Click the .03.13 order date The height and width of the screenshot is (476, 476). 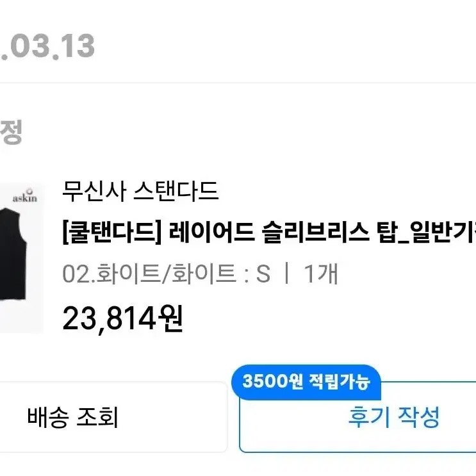point(47,46)
